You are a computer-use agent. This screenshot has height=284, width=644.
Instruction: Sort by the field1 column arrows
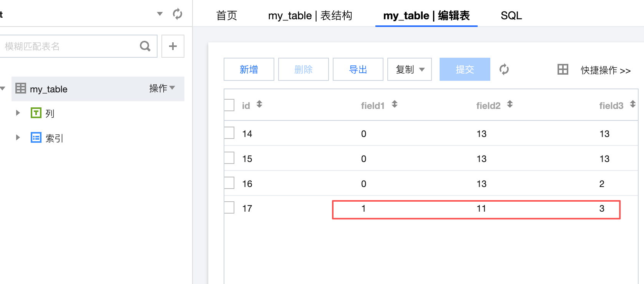395,104
